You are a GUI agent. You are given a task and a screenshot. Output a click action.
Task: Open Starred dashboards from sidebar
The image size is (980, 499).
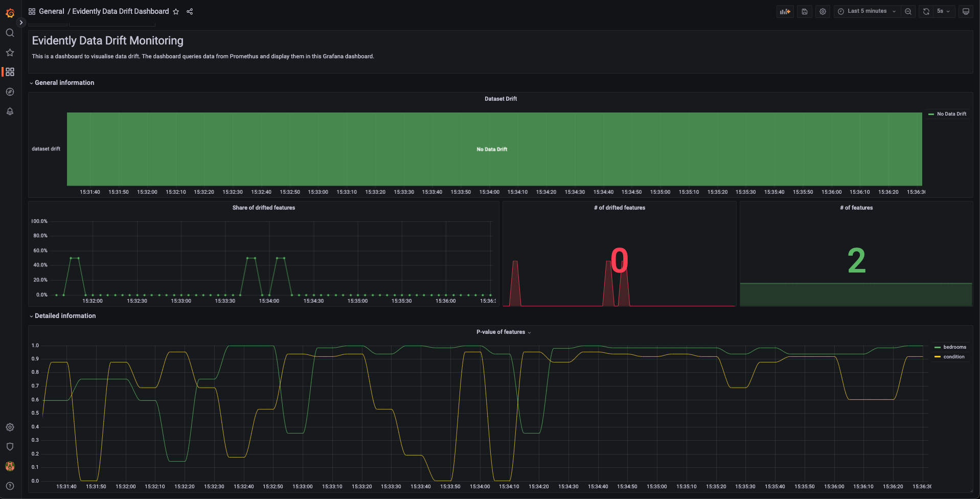point(10,53)
